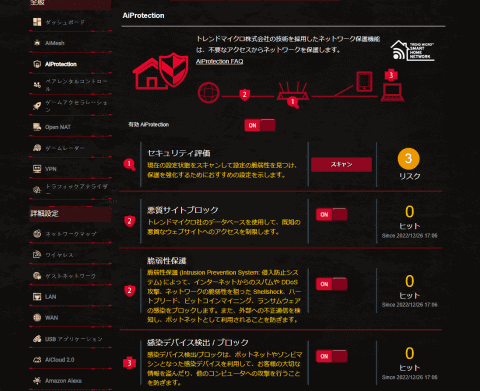The width and height of the screenshot is (480, 391).
Task: Click the ペアレンタルコントロール sidebar icon
Action: tap(37, 85)
